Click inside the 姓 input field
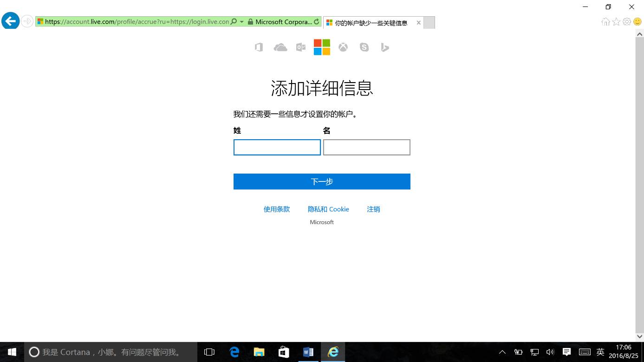Screen dimensions: 644x362 click(277, 147)
